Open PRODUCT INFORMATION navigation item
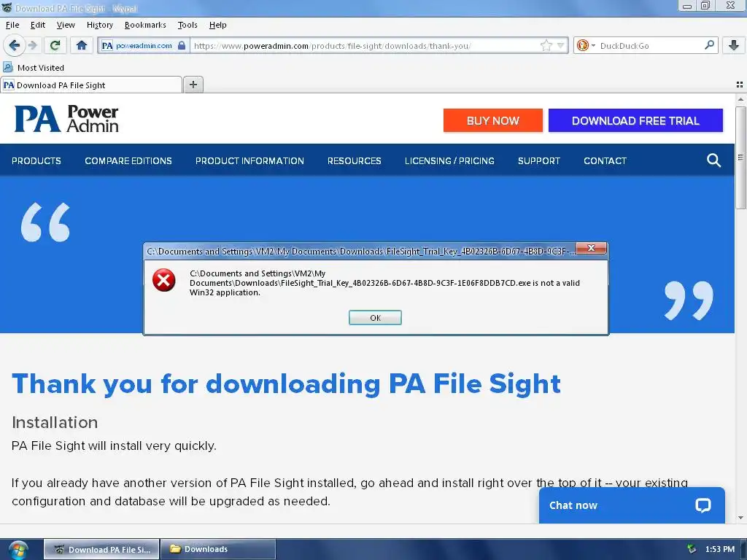747x560 pixels. (x=249, y=161)
